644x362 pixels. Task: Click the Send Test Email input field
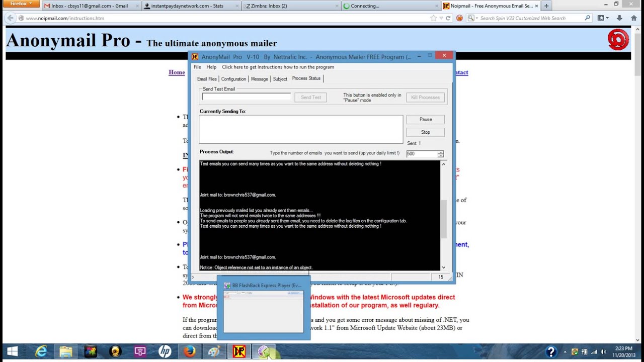[x=247, y=97]
